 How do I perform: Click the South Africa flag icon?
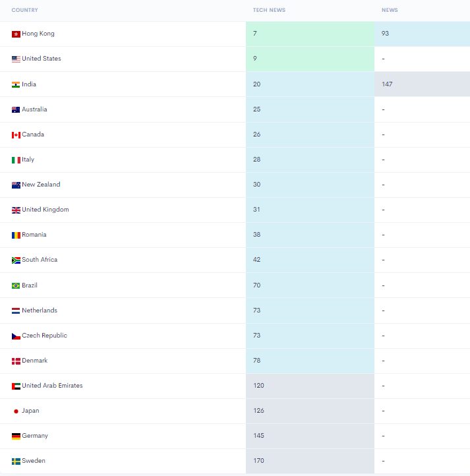click(16, 260)
